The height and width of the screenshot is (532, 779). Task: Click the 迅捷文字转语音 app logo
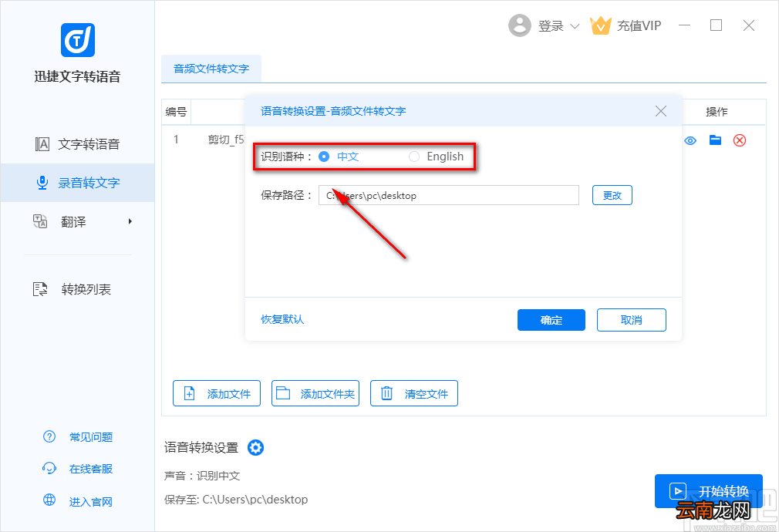[78, 40]
